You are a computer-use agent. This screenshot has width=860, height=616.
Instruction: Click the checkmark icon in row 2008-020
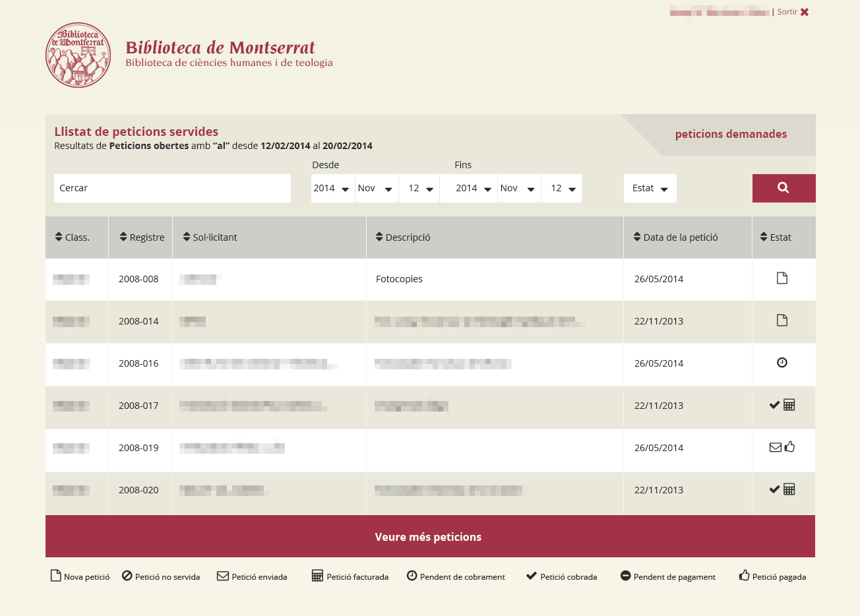point(775,489)
